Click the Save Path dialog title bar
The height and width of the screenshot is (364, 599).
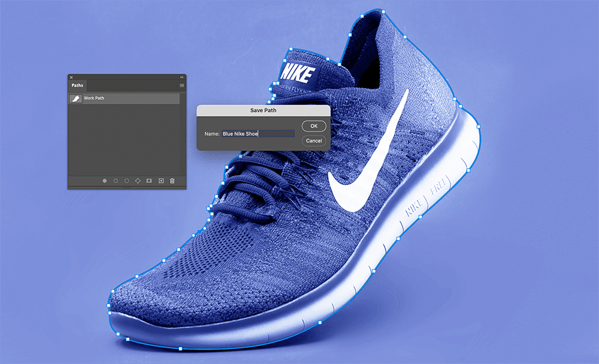(263, 110)
